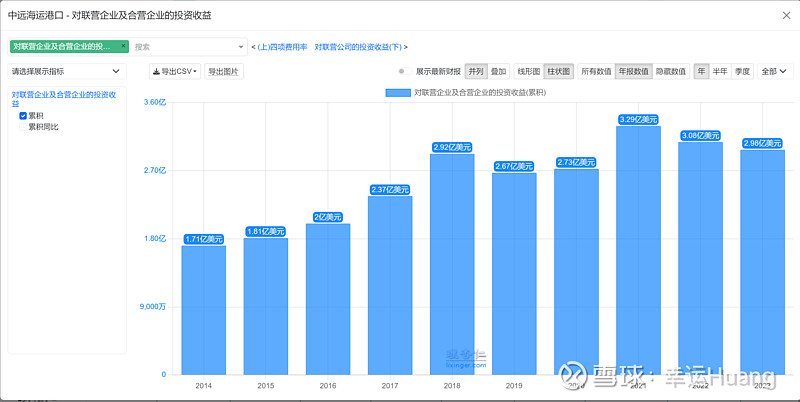Screen dimensions: 800x402
Task: Click the bar labeled 2.98亿美元
Action: point(763,262)
